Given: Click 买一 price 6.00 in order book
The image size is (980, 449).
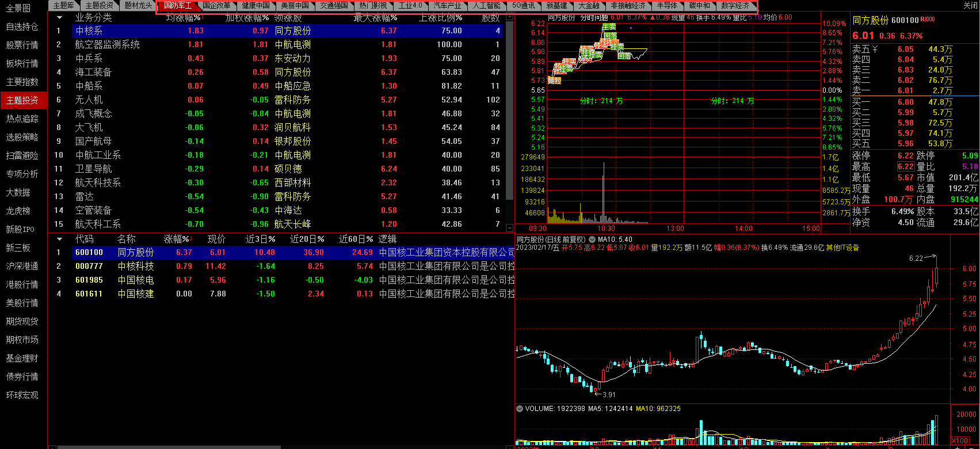Looking at the screenshot, I should 905,102.
